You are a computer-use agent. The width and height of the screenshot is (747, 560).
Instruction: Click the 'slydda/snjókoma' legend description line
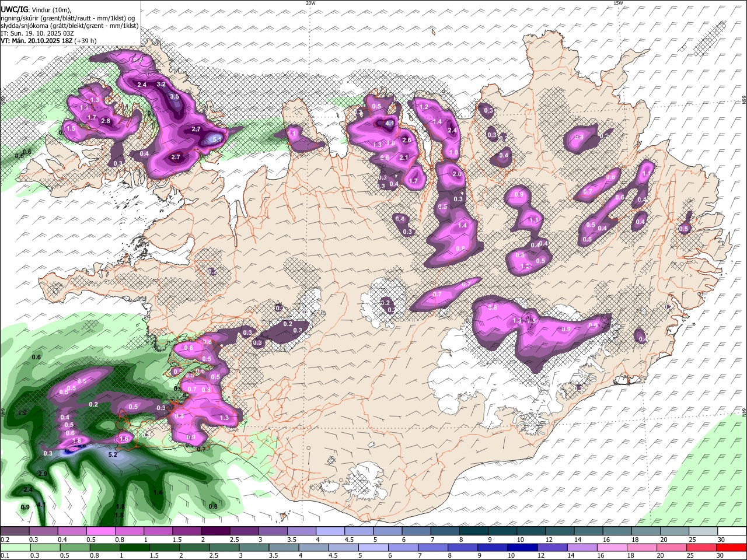point(69,26)
